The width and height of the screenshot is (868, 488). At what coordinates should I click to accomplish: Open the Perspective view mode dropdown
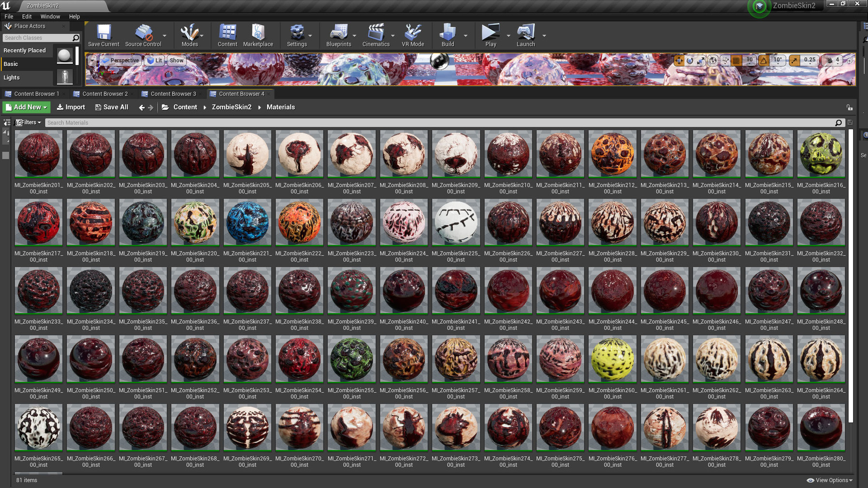point(121,60)
